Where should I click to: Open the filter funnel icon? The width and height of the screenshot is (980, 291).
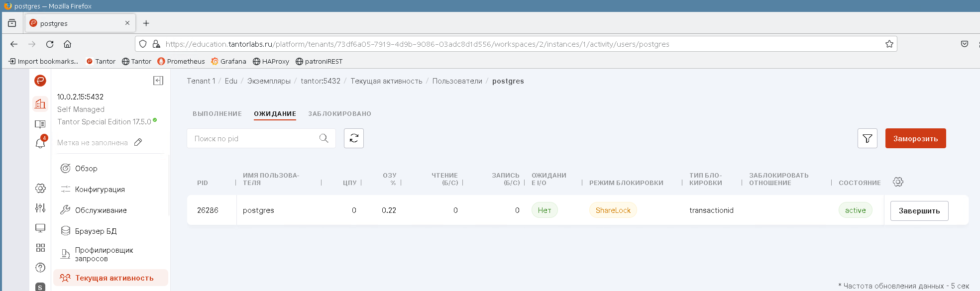(867, 138)
